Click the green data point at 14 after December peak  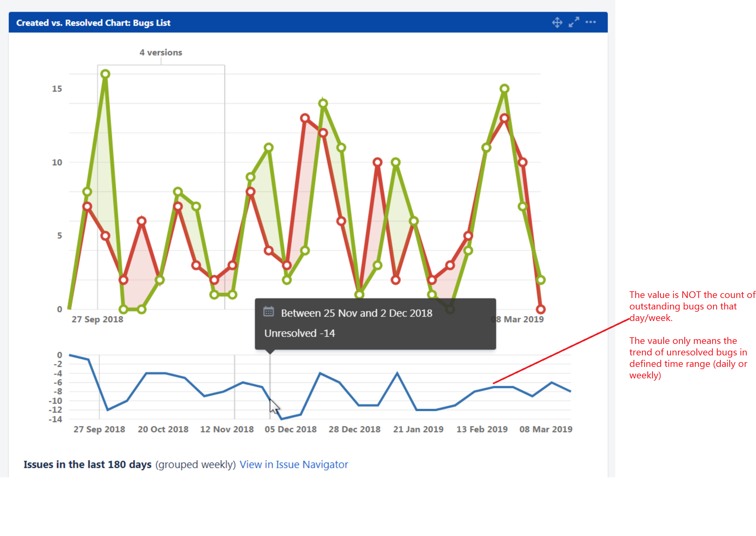[x=323, y=104]
